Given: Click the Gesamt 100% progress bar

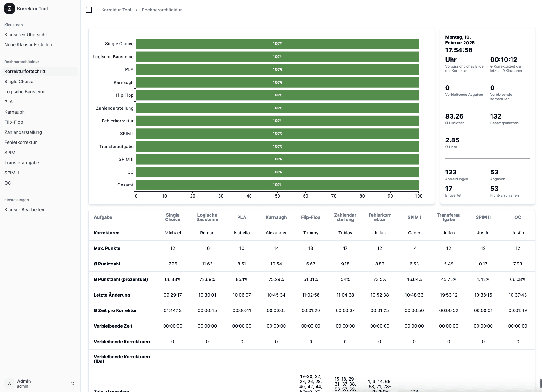Looking at the screenshot, I should [278, 185].
